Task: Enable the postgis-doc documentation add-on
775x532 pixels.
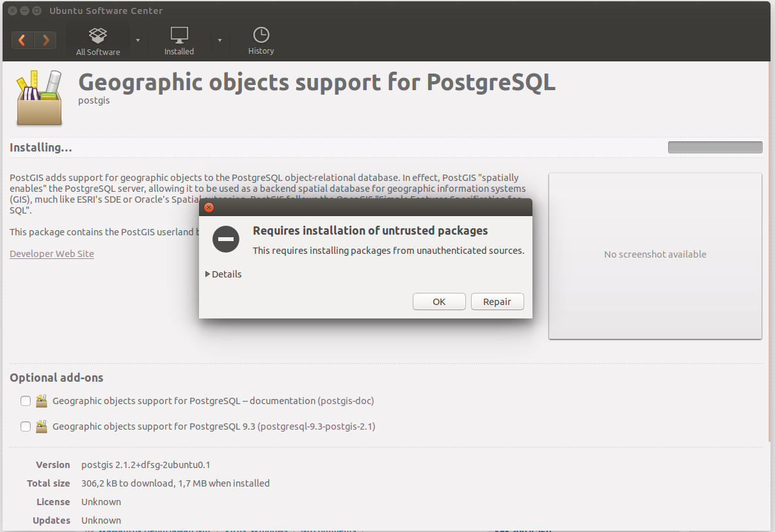Action: 26,401
